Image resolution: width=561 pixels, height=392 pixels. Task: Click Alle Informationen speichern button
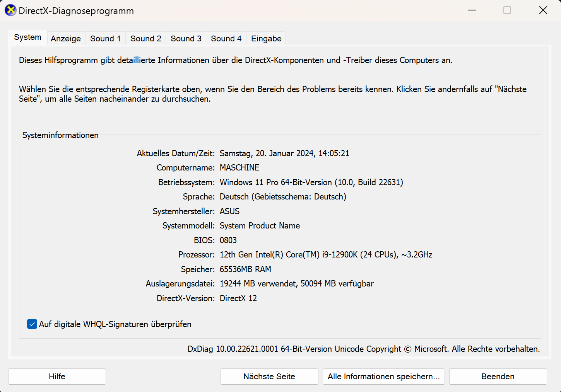[384, 377]
